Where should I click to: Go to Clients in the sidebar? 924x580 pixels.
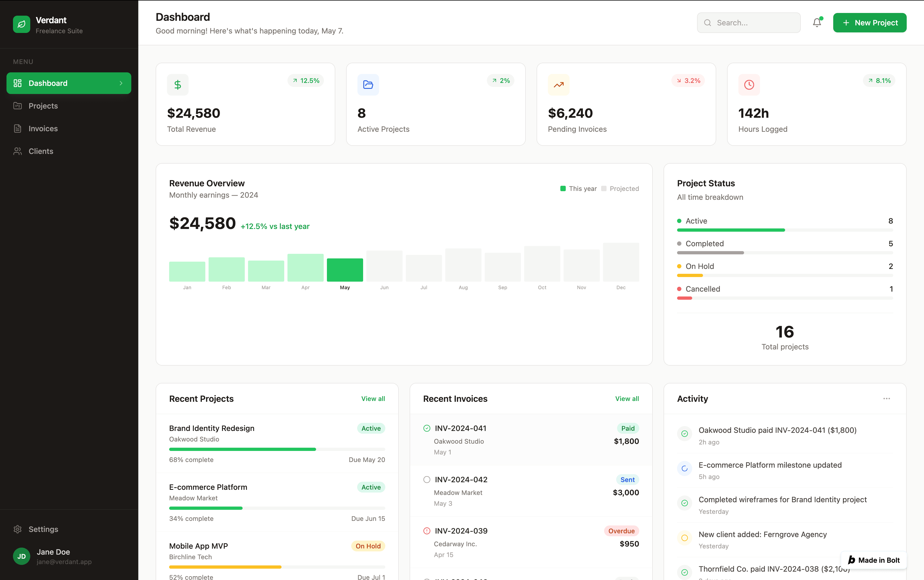(x=69, y=151)
